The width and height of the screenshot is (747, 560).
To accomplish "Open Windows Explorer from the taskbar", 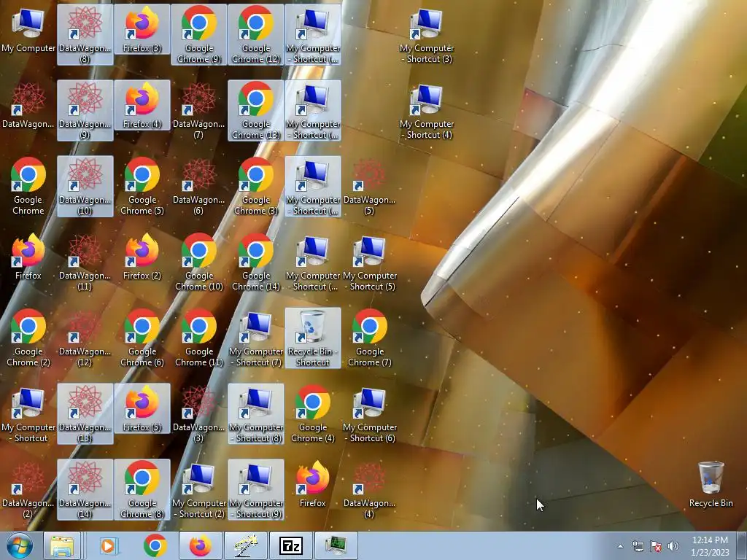I will click(62, 545).
